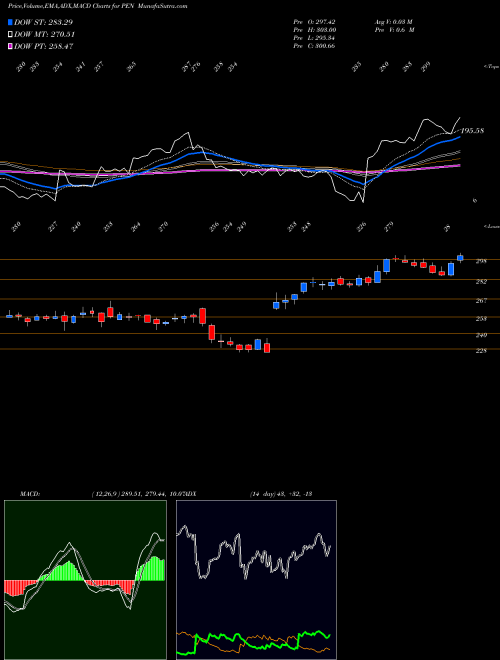Click the 'Pre L: 293.34' value

point(314,38)
